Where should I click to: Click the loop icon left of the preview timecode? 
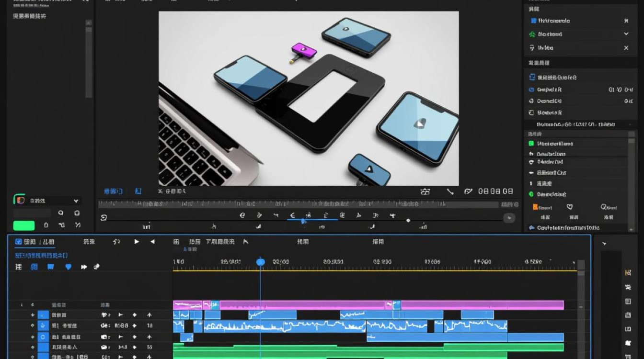468,191
